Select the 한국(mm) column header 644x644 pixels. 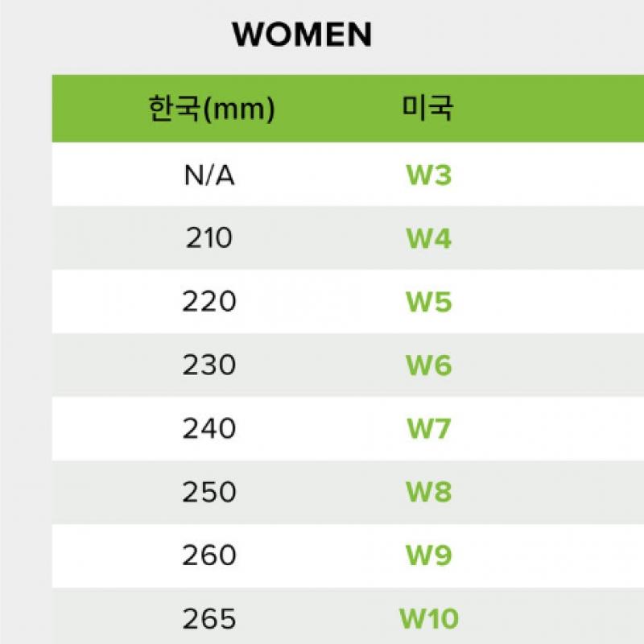pos(211,109)
